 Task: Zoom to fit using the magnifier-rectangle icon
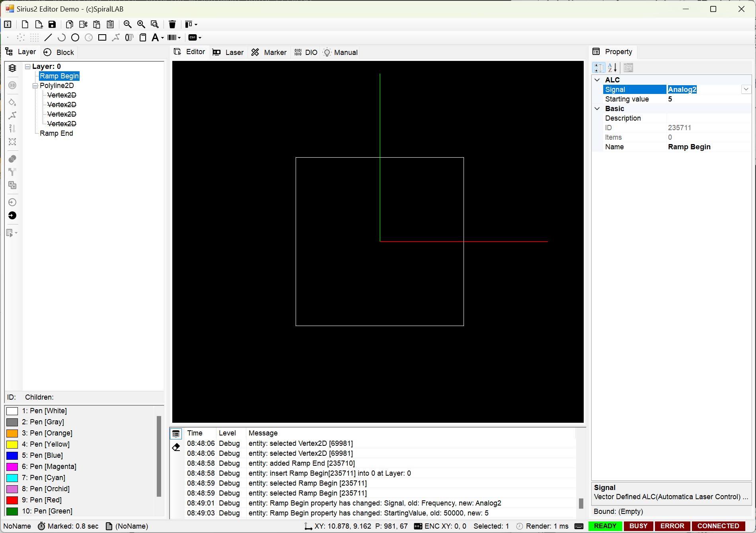(x=155, y=24)
